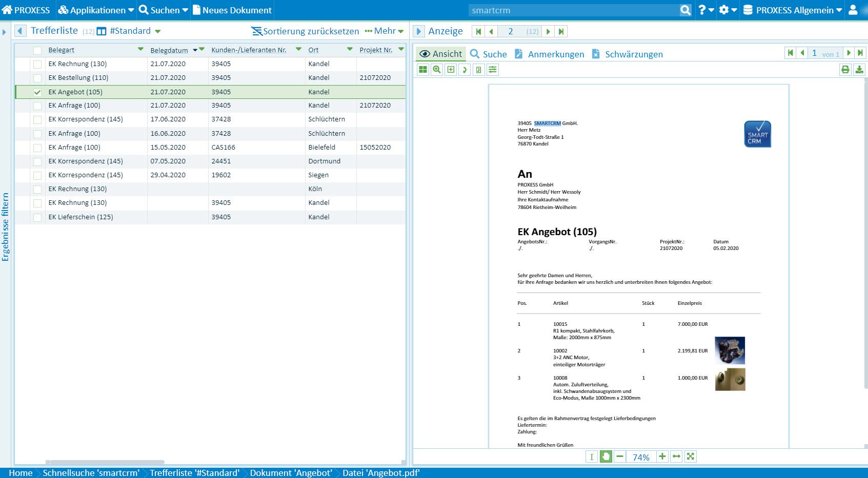Select the zoom magnifier tool

pyautogui.click(x=437, y=70)
